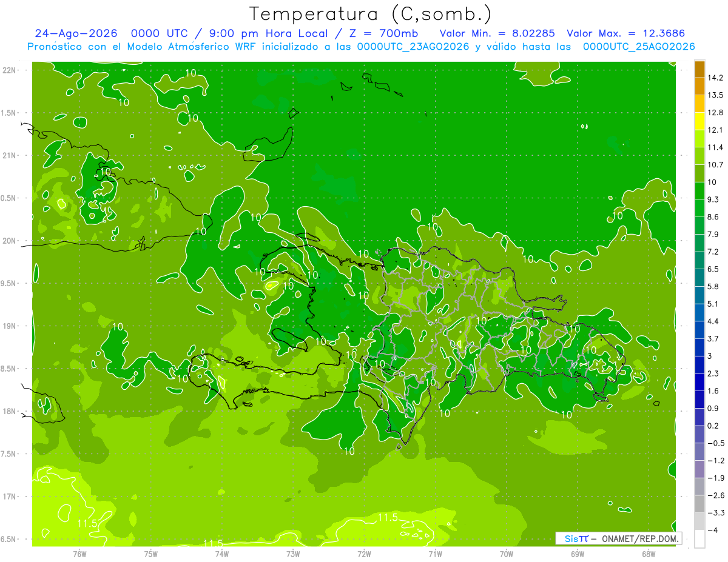This screenshot has height=562, width=728.
Task: Click the '9.3' color scale label
Action: (713, 199)
